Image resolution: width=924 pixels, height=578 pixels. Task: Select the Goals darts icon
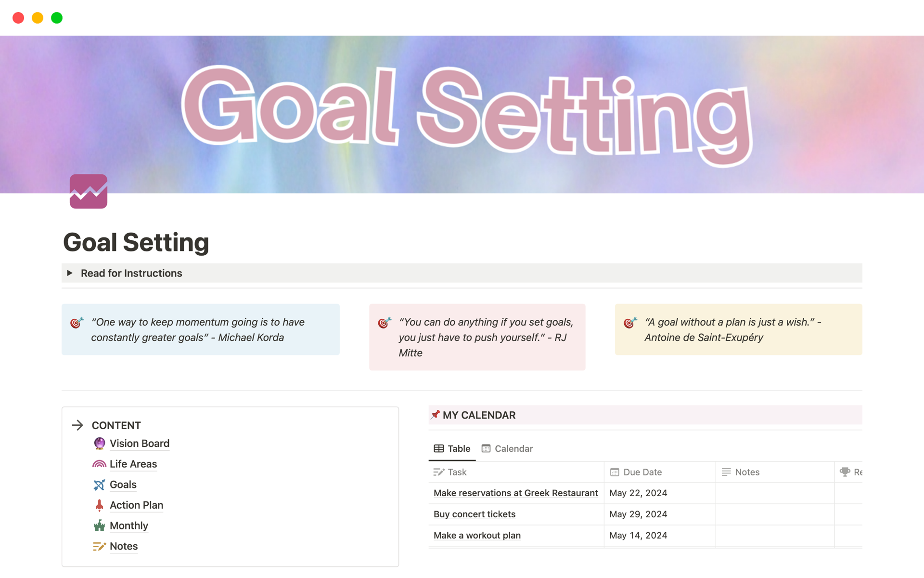99,485
